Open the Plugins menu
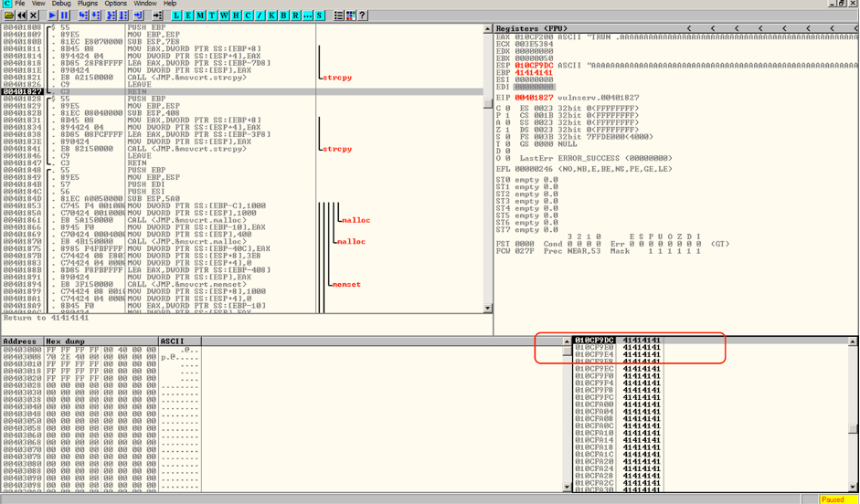This screenshot has width=860, height=504. [88, 4]
